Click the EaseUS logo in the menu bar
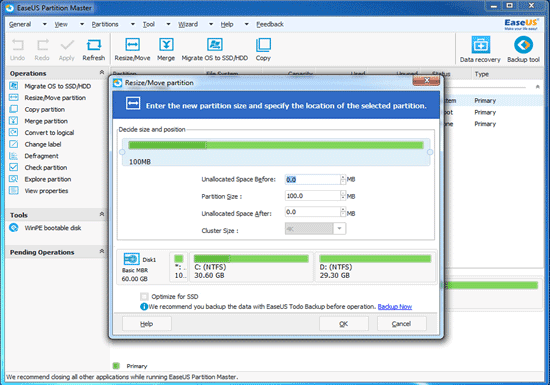This screenshot has height=385, width=550. point(521,24)
